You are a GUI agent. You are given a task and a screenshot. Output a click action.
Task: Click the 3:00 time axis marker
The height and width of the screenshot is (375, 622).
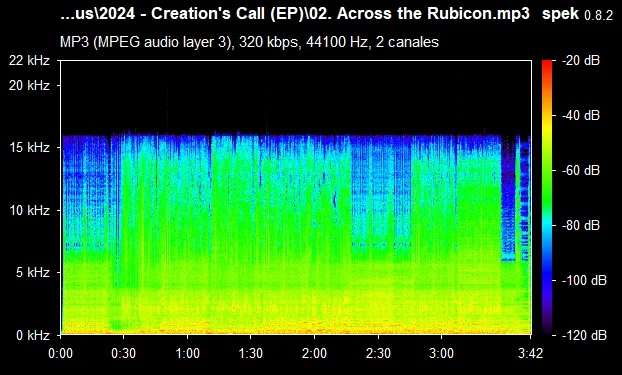pyautogui.click(x=442, y=353)
